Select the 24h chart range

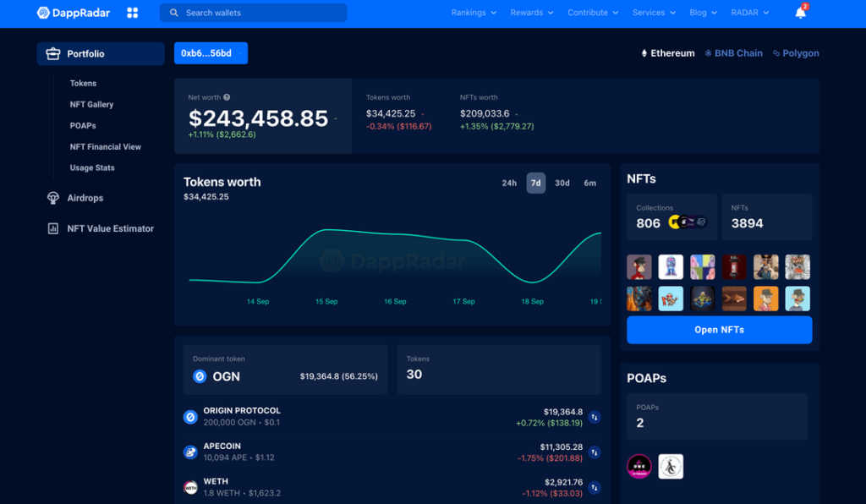click(x=509, y=183)
